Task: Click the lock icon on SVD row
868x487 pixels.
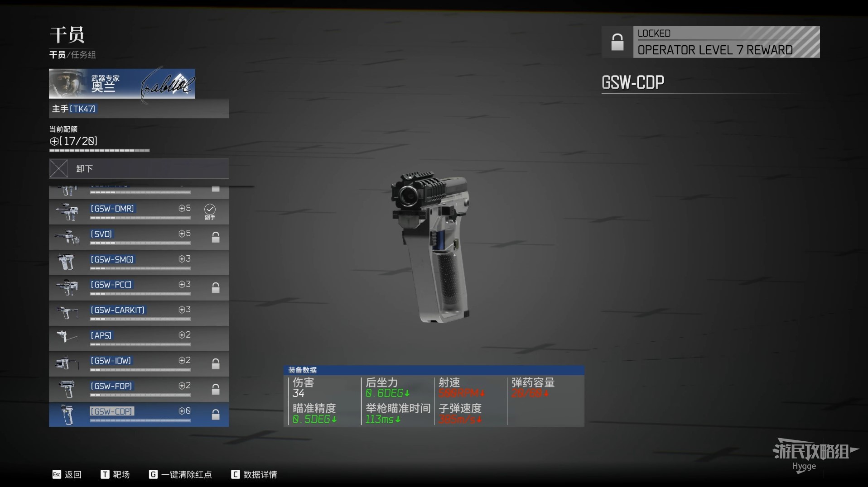Action: (x=216, y=237)
